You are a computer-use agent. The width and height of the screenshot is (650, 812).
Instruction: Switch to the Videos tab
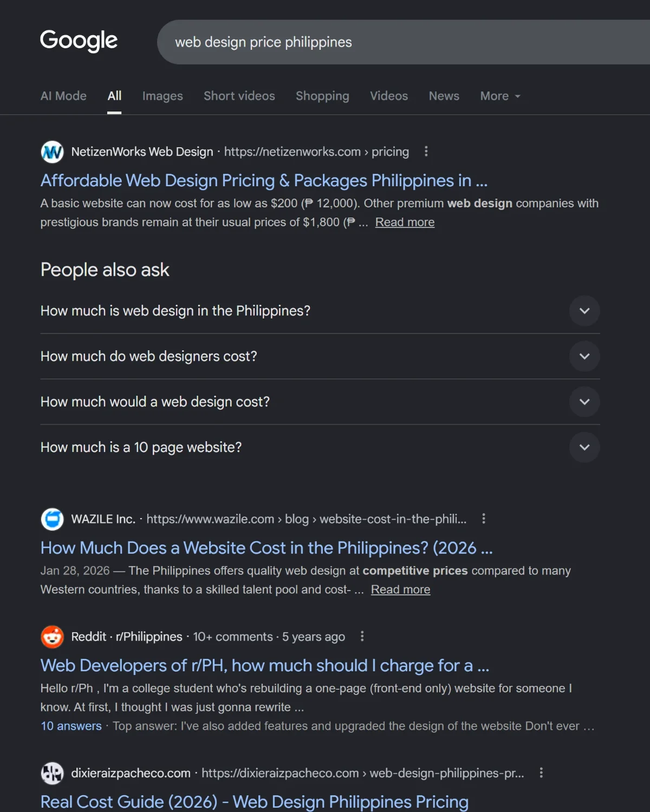389,96
